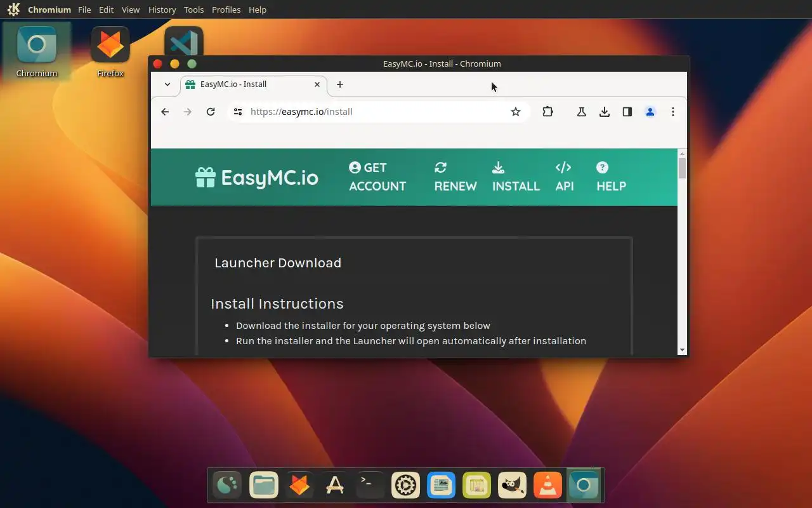Click the browser back arrow

[165, 112]
